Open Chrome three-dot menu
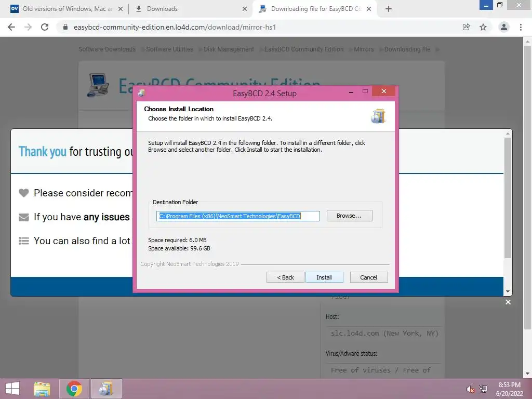The height and width of the screenshot is (399, 532). click(521, 27)
